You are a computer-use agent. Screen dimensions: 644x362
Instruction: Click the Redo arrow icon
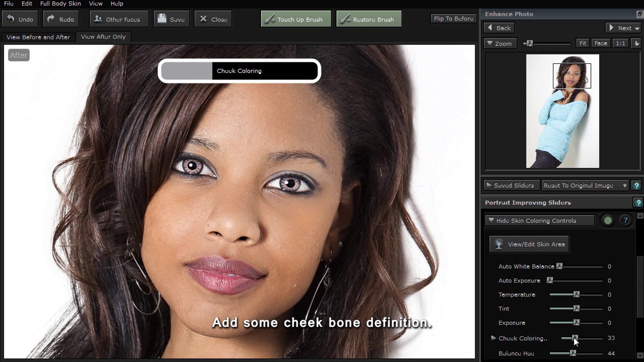51,19
